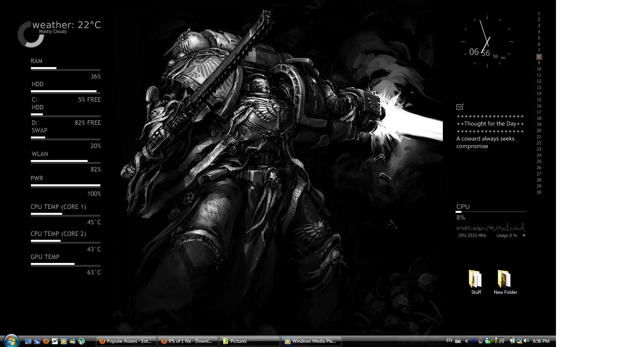644x347 pixels.
Task: Click the Usage 8 % label
Action: [x=507, y=236]
